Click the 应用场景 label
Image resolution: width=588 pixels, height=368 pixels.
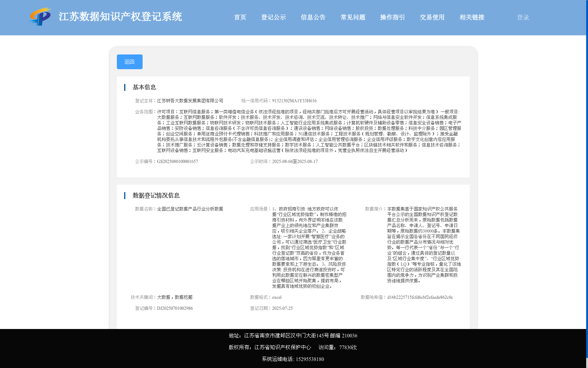(261, 209)
